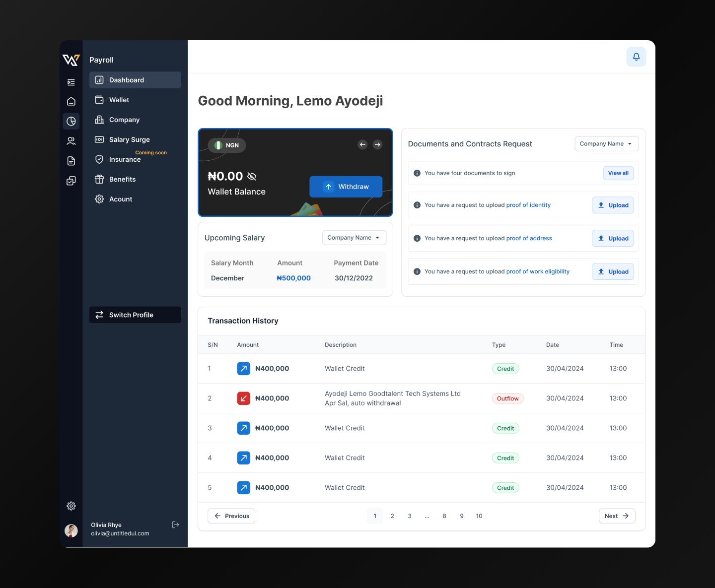715x588 pixels.
Task: Select page 9 in pagination
Action: 462,516
